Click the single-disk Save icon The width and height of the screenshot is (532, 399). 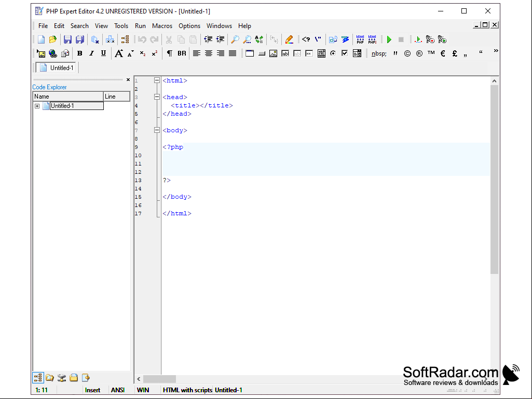pyautogui.click(x=67, y=40)
